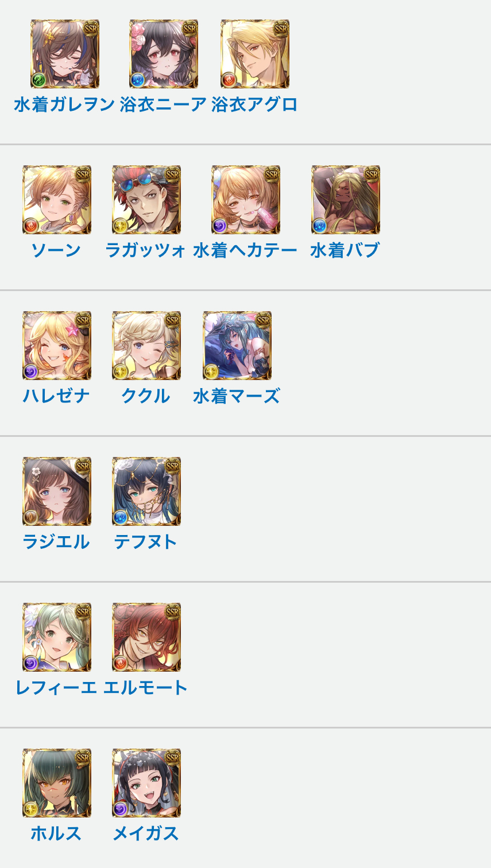
Task: Tap the エルモート character portrait
Action: click(146, 637)
